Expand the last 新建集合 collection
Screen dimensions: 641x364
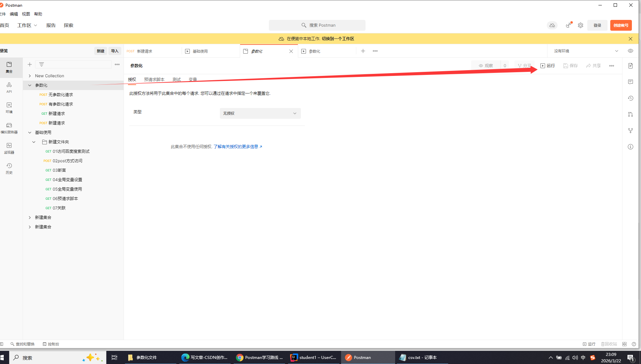[30, 227]
